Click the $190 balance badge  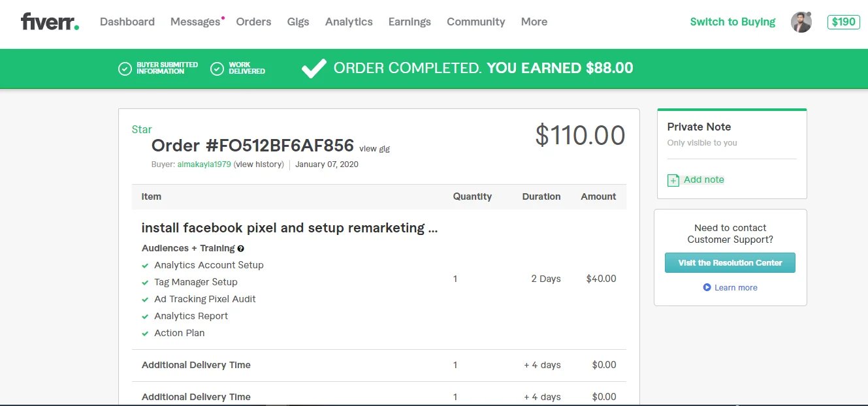pos(843,22)
